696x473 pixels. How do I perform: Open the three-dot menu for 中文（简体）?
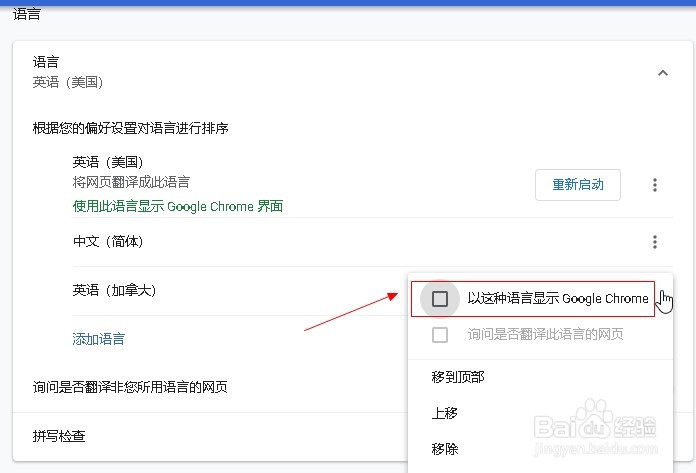(x=655, y=242)
